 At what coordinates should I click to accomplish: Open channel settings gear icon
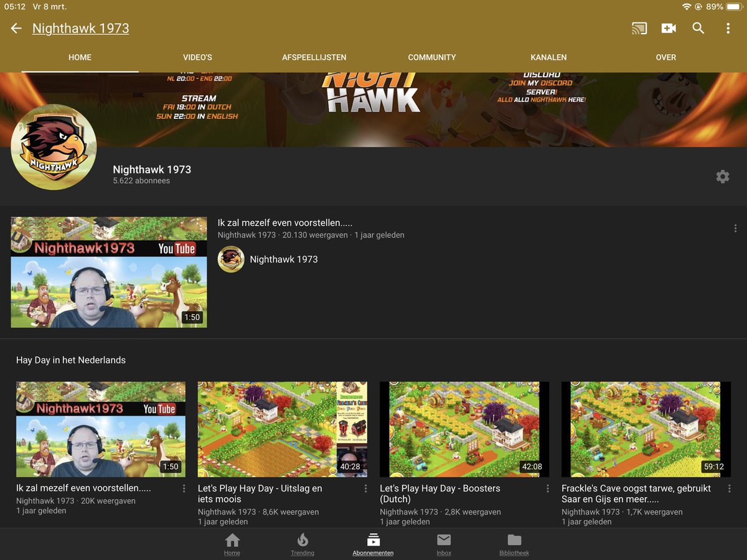723,177
